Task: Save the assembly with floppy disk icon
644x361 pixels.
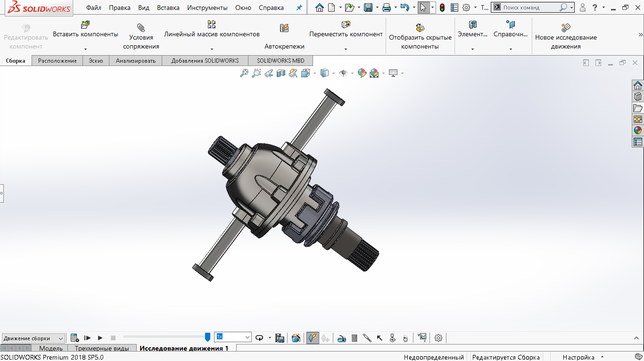Action: [x=368, y=8]
